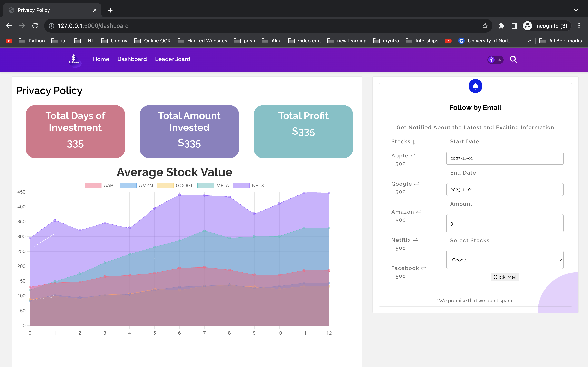Bookmark page with the star icon

(485, 26)
